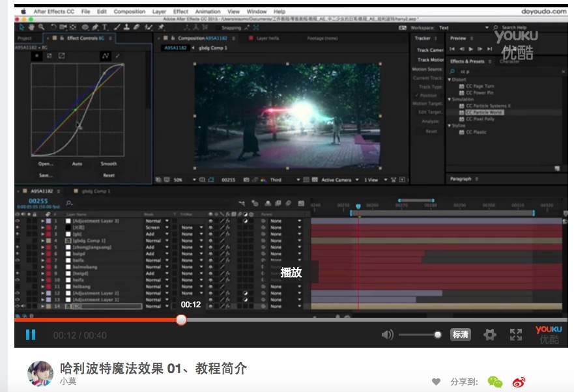Collapse the Stylize effects category

pyautogui.click(x=450, y=126)
